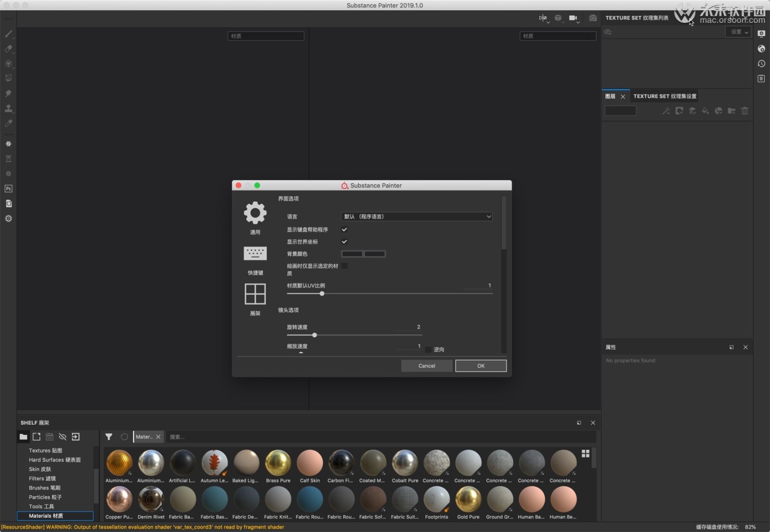Click the shelf 搜索 search field
Screen dimensions: 770x532
tap(380, 437)
